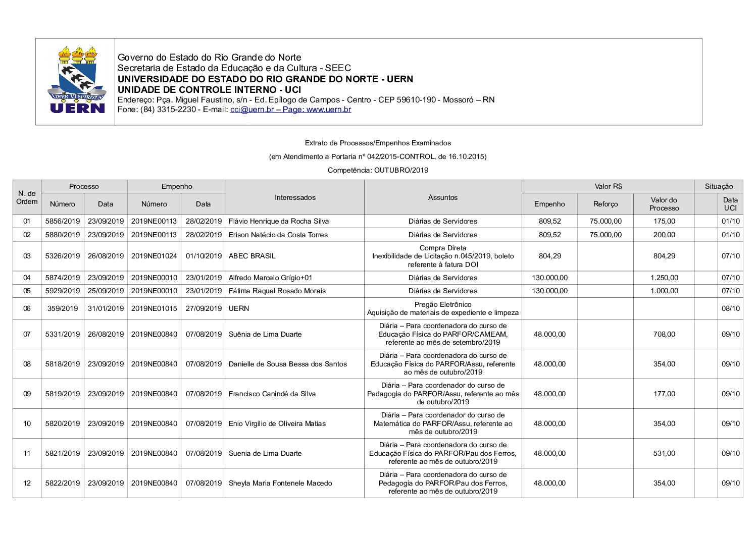
Task: Click the UERN coat of arms logo
Action: tap(77, 81)
